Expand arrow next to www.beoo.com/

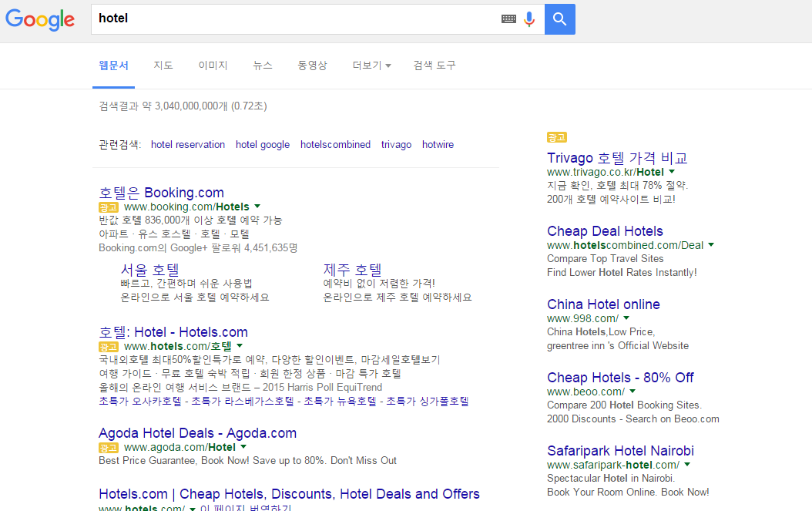[632, 392]
